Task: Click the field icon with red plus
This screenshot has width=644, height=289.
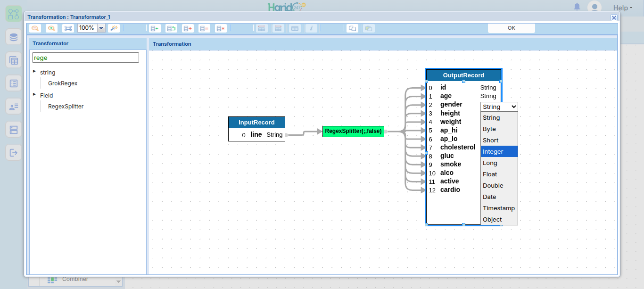Action: click(x=188, y=28)
